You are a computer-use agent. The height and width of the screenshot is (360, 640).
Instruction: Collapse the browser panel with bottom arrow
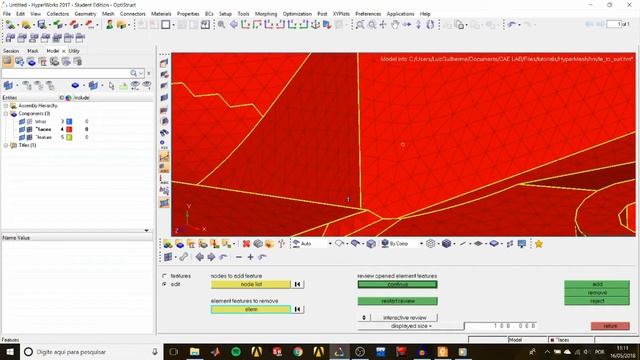point(147,231)
